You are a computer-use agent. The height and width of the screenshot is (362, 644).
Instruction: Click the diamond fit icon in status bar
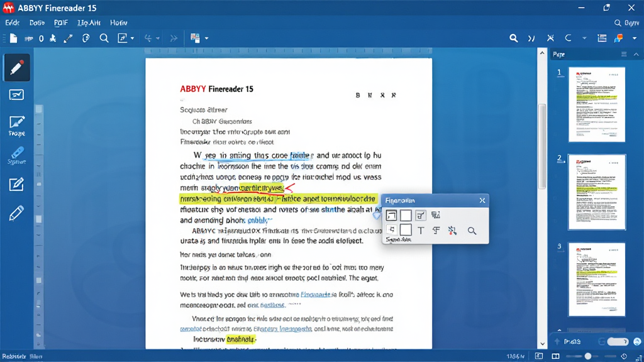pos(624,356)
